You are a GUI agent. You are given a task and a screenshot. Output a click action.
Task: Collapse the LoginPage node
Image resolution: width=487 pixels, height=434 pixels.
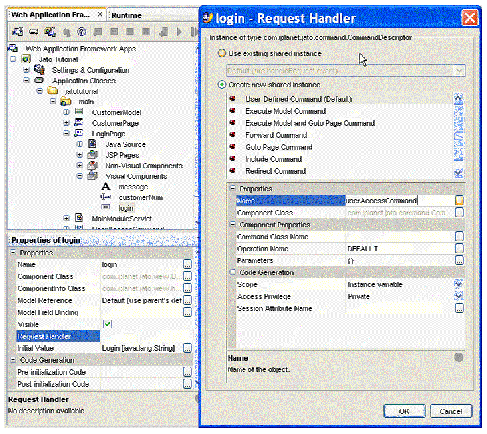point(66,133)
